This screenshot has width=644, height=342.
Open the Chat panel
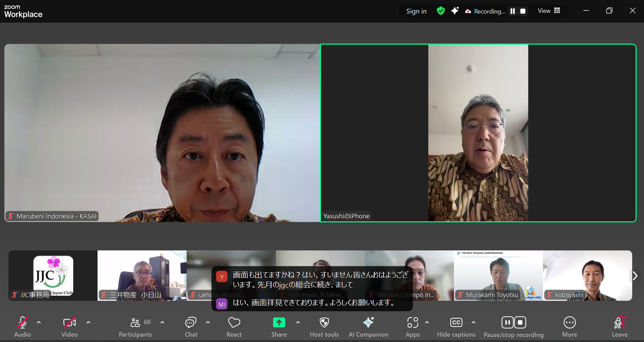click(191, 326)
